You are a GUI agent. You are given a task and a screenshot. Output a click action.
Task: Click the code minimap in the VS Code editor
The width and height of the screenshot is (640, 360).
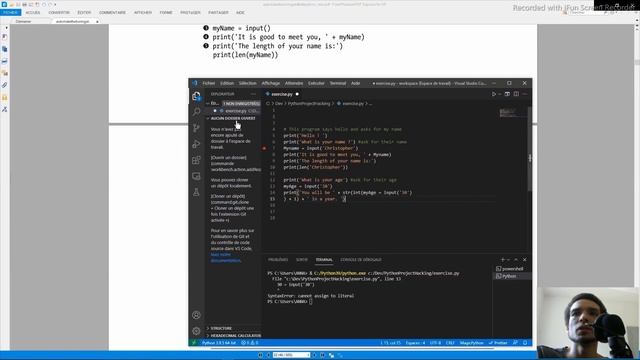click(x=512, y=113)
